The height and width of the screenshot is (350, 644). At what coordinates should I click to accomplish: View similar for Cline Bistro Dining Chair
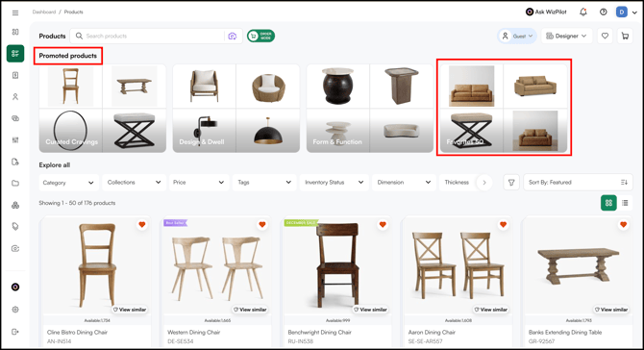click(x=130, y=310)
